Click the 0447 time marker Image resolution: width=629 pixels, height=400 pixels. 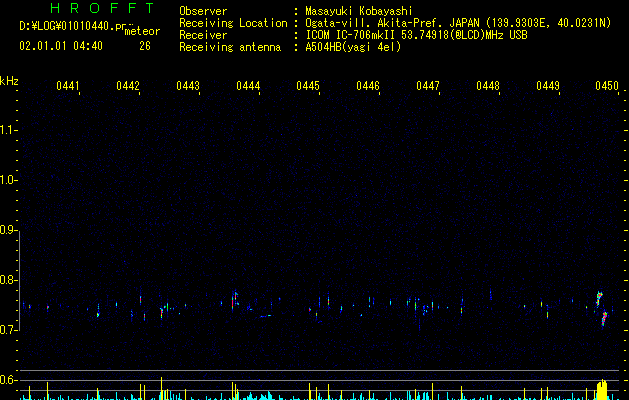428,86
